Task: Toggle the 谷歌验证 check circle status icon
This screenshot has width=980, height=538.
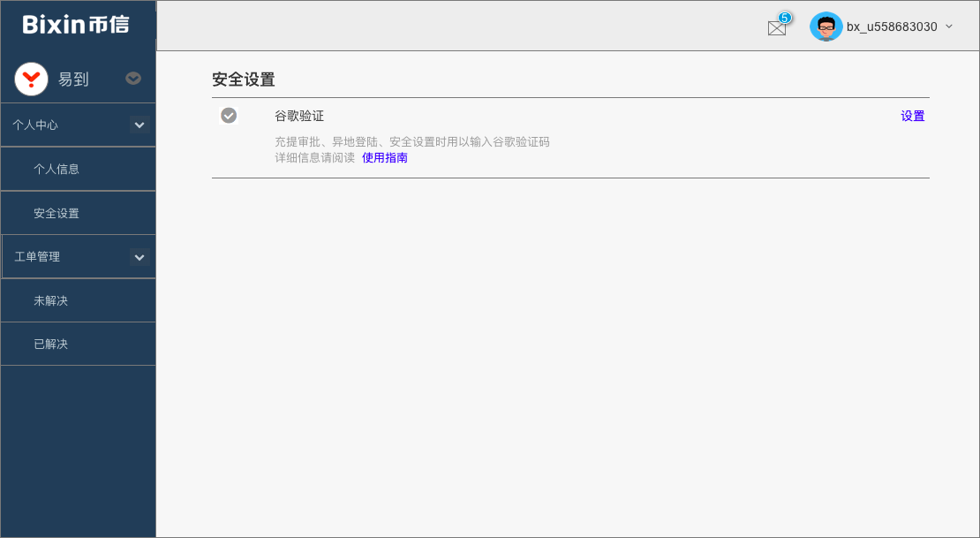Action: 229,116
